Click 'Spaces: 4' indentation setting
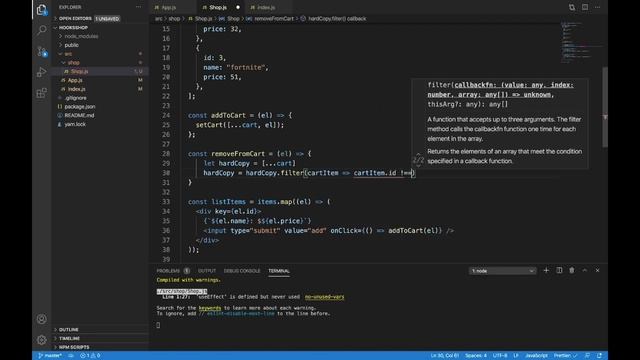Screen dimensions: 640x360 [x=476, y=356]
